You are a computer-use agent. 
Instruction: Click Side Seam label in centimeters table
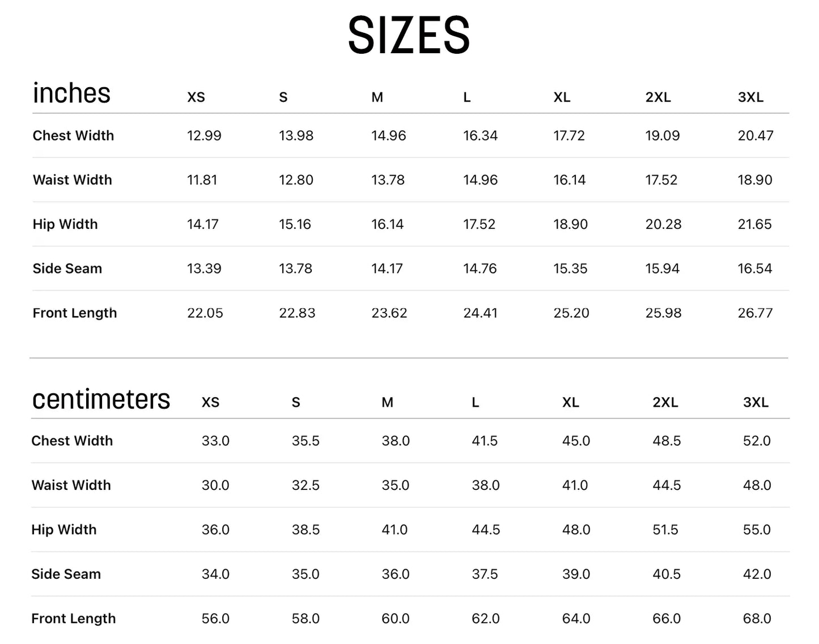pos(66,574)
